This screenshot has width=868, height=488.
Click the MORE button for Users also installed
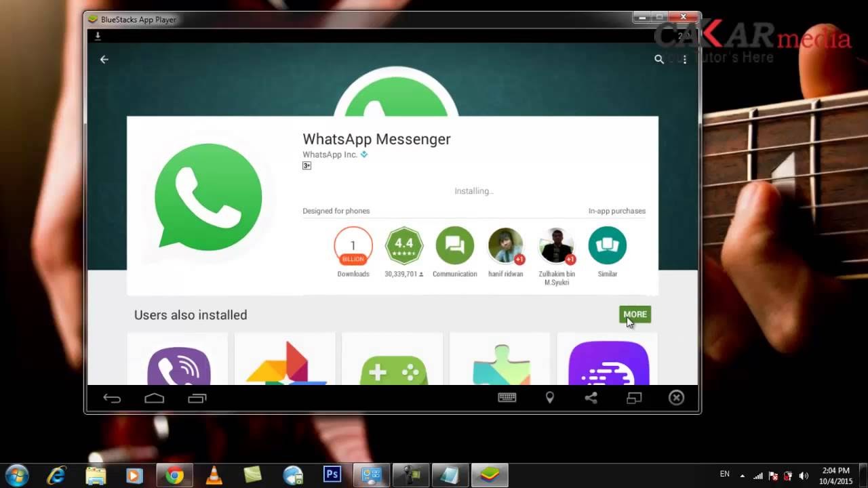(635, 314)
